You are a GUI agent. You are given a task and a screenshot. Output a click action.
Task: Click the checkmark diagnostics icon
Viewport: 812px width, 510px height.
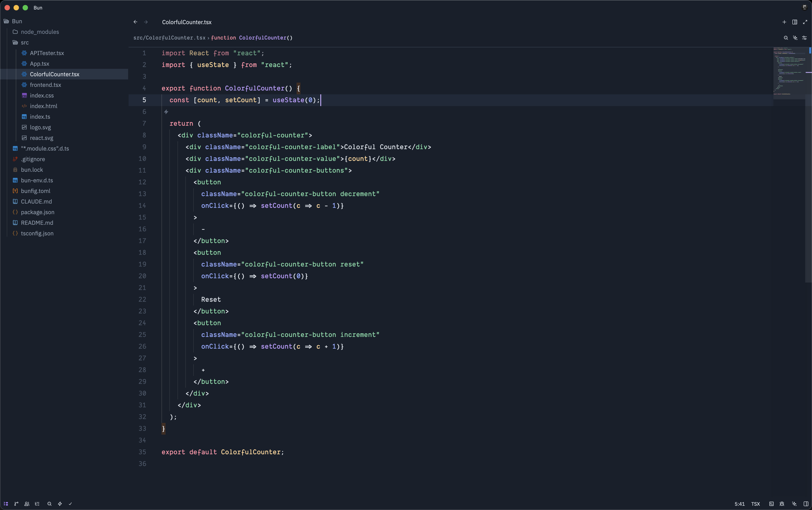[x=70, y=504]
